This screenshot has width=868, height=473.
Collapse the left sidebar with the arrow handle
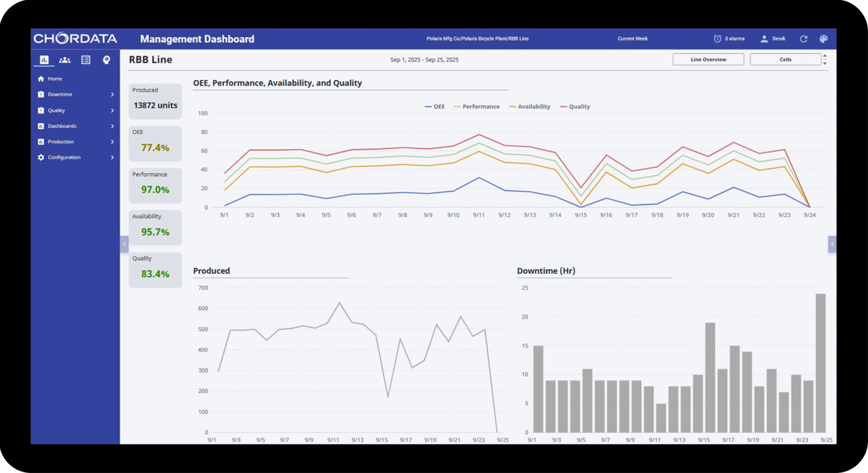coord(124,244)
